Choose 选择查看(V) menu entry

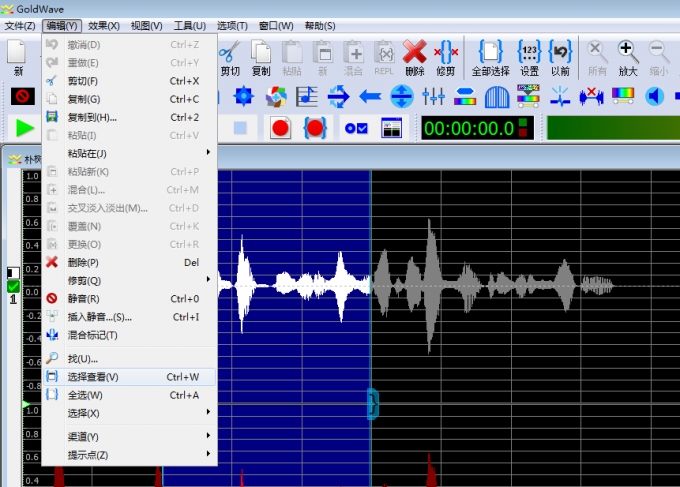[x=130, y=377]
